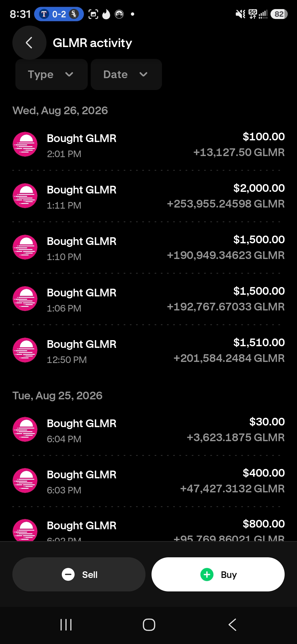Open the 1:06 PM Bought GLMR transaction
Image resolution: width=297 pixels, height=644 pixels.
[x=148, y=299]
